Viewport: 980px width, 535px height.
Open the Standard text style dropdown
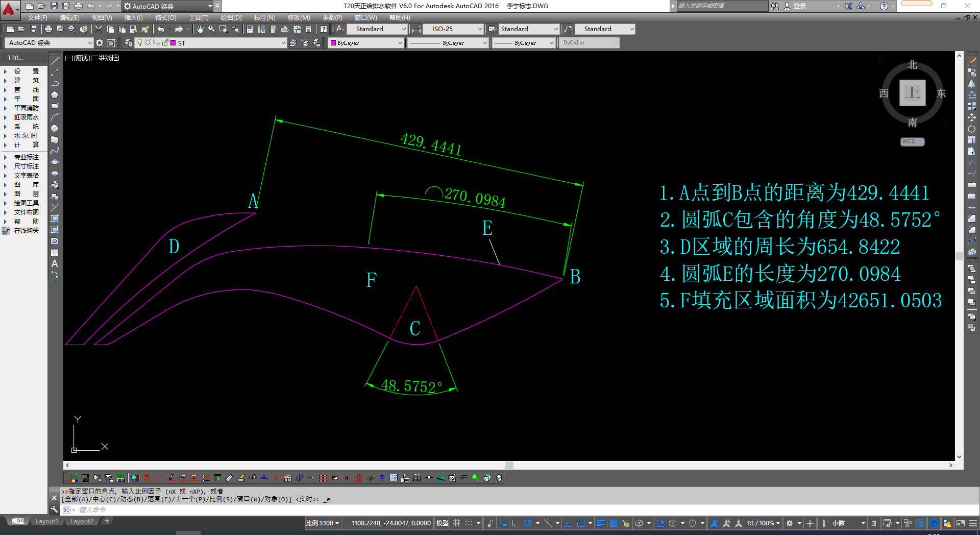pyautogui.click(x=378, y=29)
